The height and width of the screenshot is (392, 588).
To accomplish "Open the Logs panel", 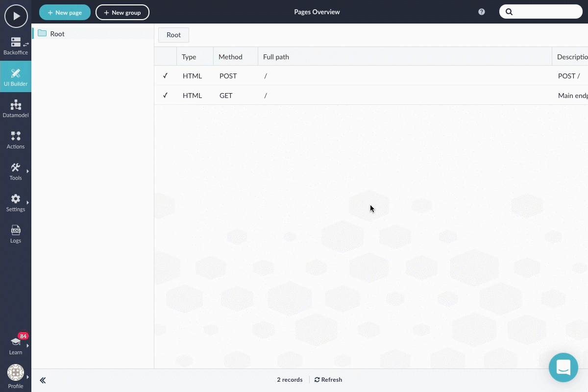I will pyautogui.click(x=16, y=234).
